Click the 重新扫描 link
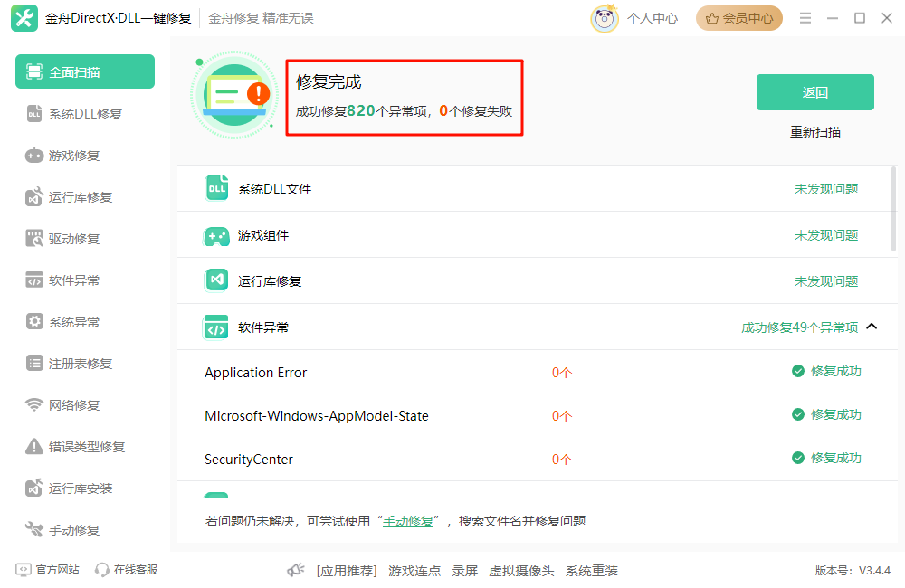The width and height of the screenshot is (905, 588). [814, 131]
